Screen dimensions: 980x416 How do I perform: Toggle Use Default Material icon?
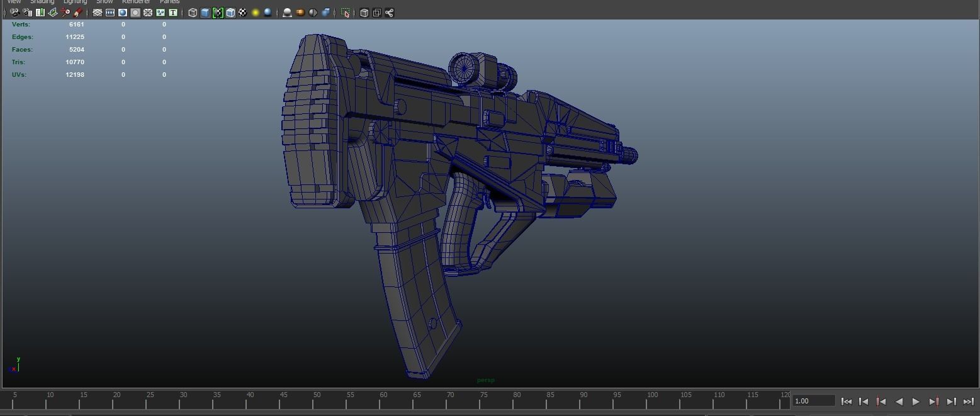(x=218, y=13)
